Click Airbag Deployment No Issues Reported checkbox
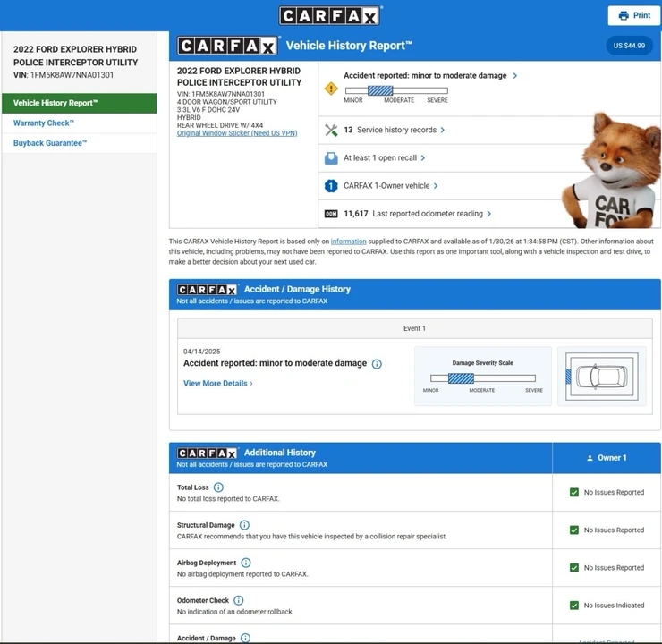The width and height of the screenshot is (662, 644). pos(574,568)
